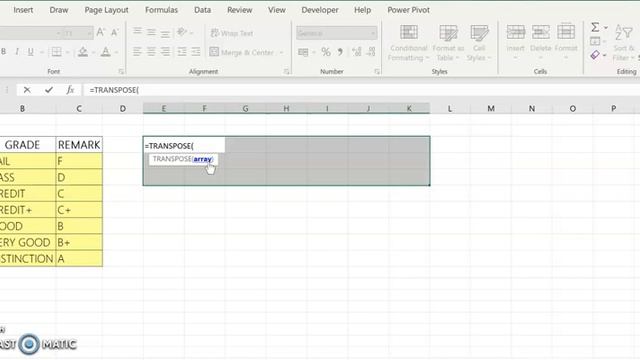Decrease indent

[182, 51]
